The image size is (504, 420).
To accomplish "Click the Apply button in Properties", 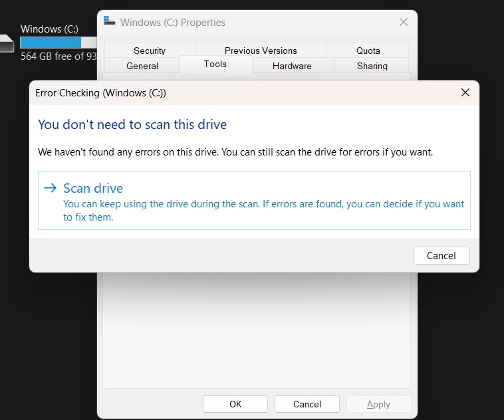I will 378,404.
